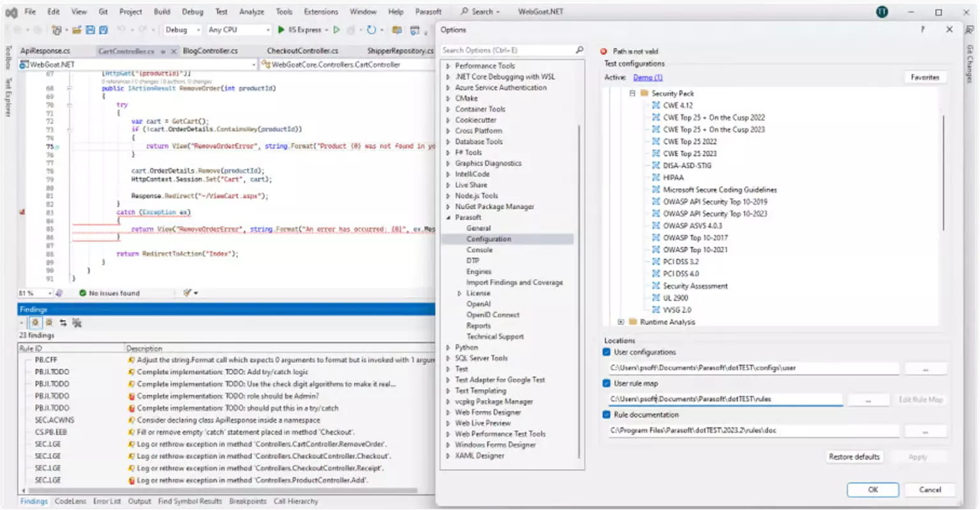
Task: Click the new project toolbar icon
Action: 56,30
